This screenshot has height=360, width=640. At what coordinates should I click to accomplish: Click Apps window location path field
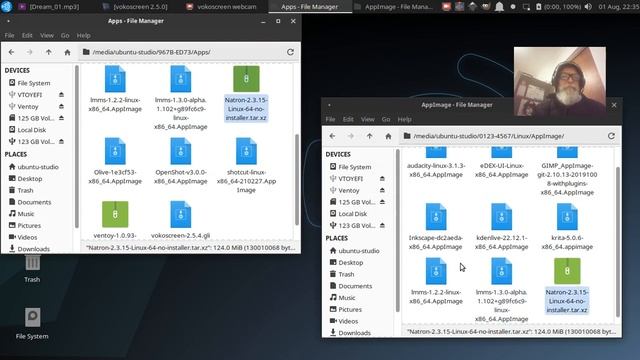pyautogui.click(x=181, y=52)
